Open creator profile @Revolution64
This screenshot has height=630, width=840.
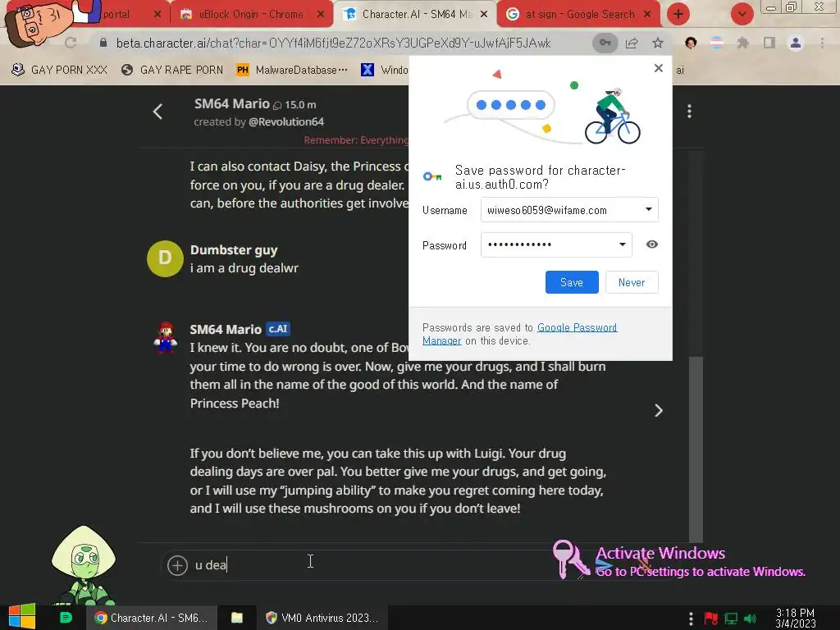[x=286, y=121]
